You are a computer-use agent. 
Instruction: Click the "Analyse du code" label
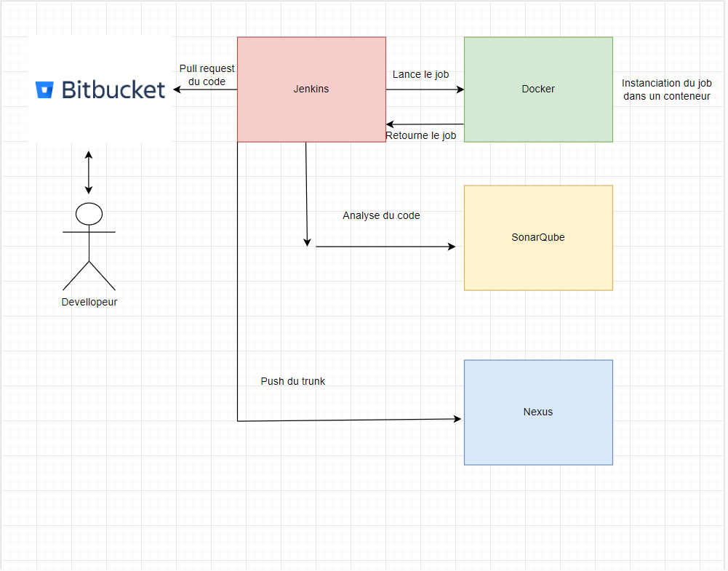(381, 215)
